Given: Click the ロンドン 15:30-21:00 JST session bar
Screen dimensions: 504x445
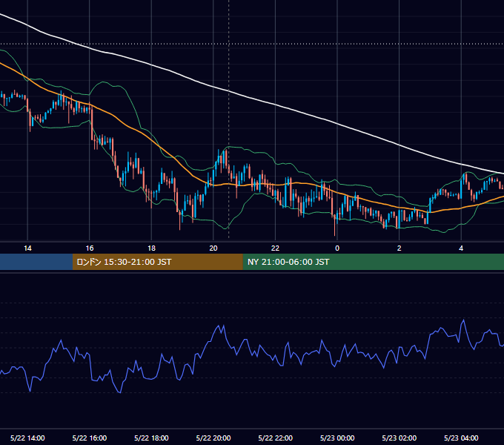Looking at the screenshot, I should [x=157, y=262].
